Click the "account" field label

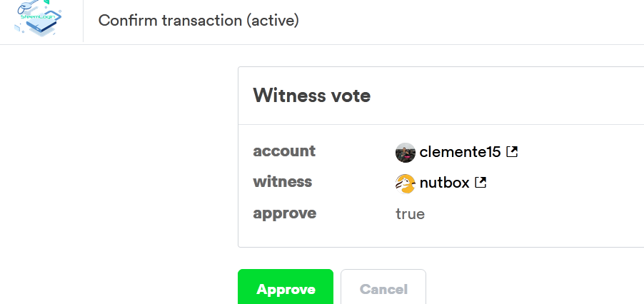coord(284,151)
